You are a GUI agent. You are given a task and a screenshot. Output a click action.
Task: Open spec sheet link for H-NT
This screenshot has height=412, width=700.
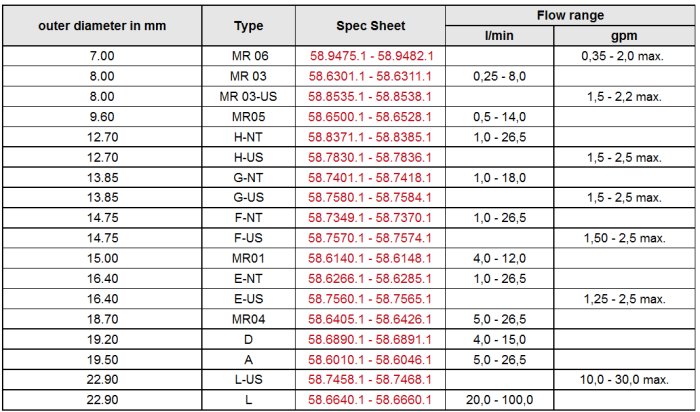click(x=370, y=137)
